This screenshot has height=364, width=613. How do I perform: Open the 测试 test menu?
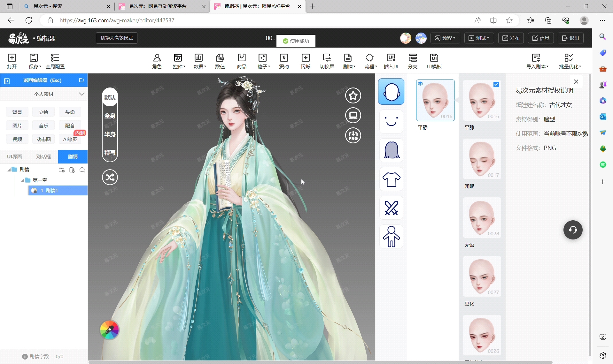click(479, 38)
